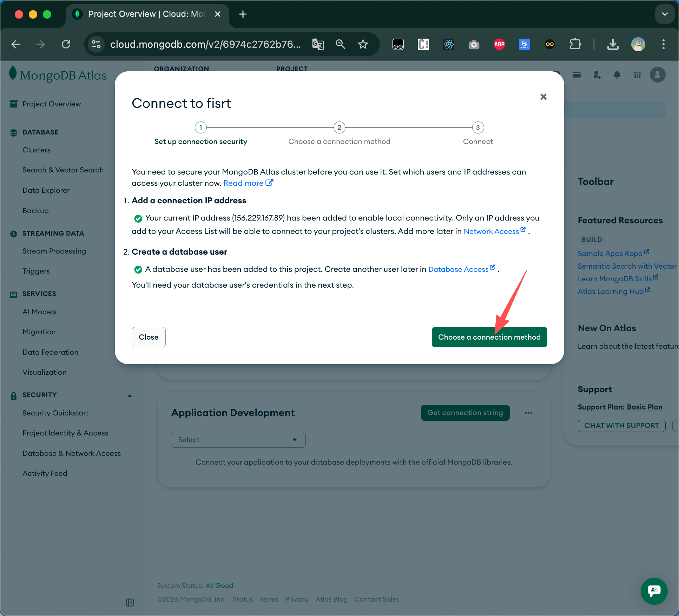Open the apps grid icon in header
The image size is (679, 616).
[x=637, y=75]
